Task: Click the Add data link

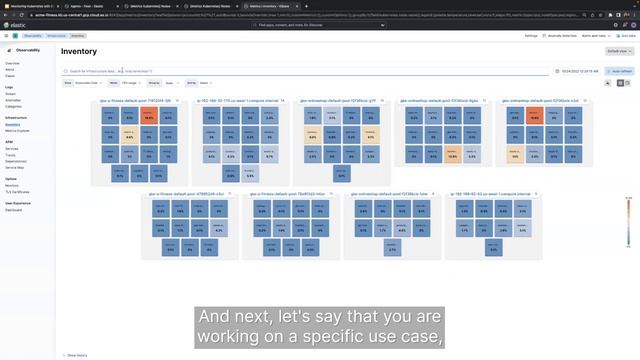Action: click(x=626, y=36)
